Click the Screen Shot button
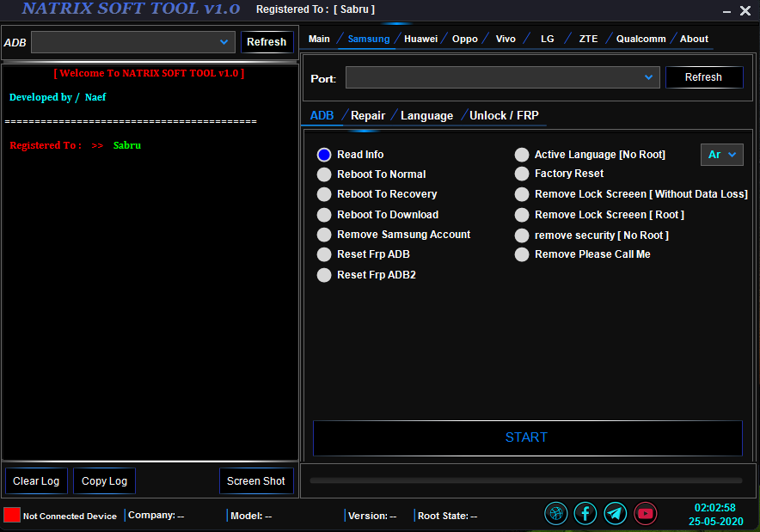The height and width of the screenshot is (532, 760). (256, 481)
